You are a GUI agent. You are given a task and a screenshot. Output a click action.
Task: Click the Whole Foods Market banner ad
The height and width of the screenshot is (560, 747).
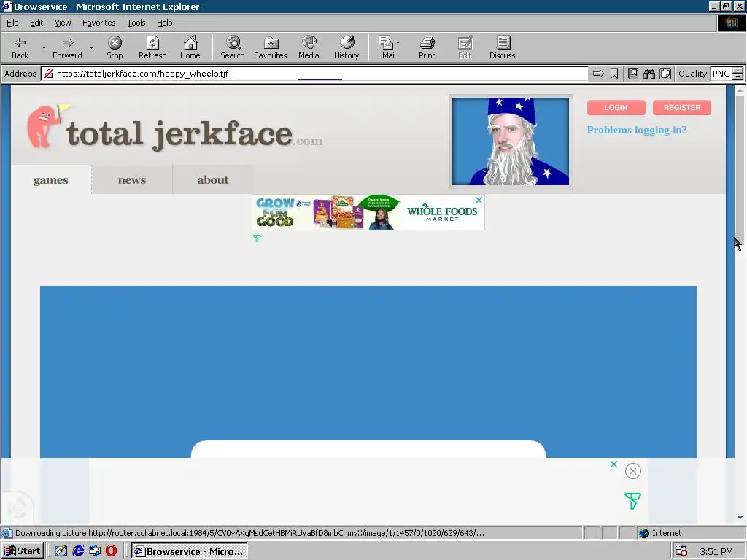pyautogui.click(x=368, y=212)
